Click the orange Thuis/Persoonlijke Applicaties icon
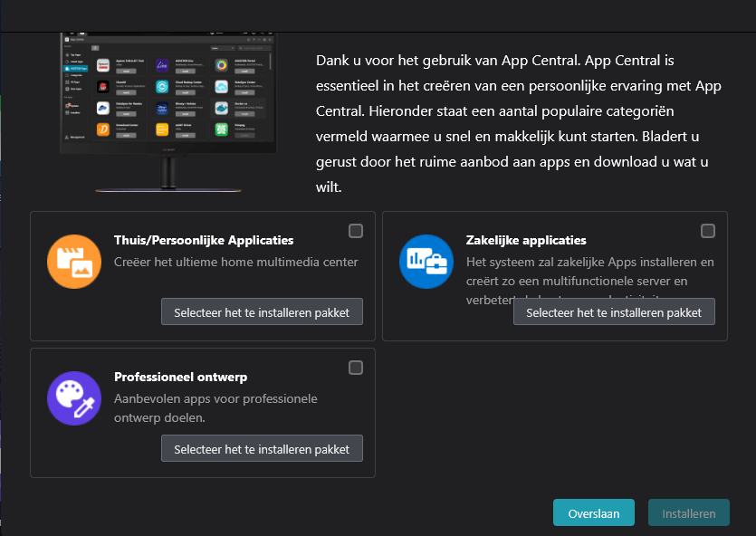Viewport: 756px width, 536px height. [x=74, y=262]
